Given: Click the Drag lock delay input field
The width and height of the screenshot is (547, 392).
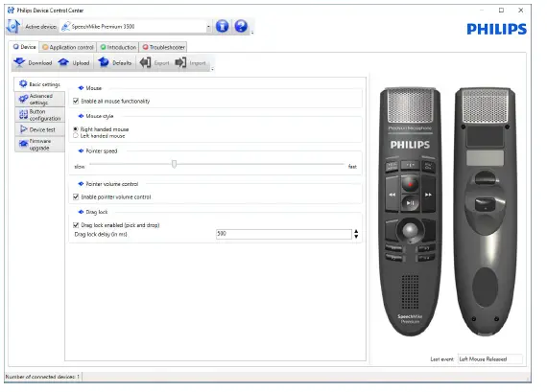Looking at the screenshot, I should tap(284, 234).
